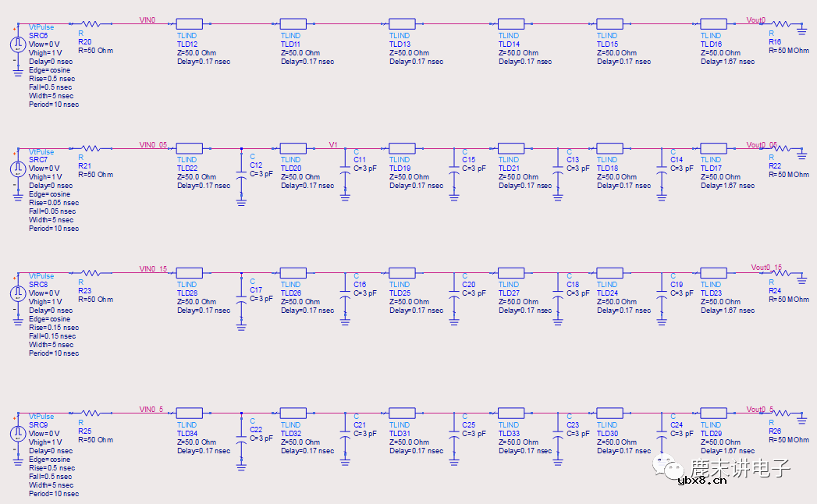Click the TLD34 transmission line symbol

(190, 413)
